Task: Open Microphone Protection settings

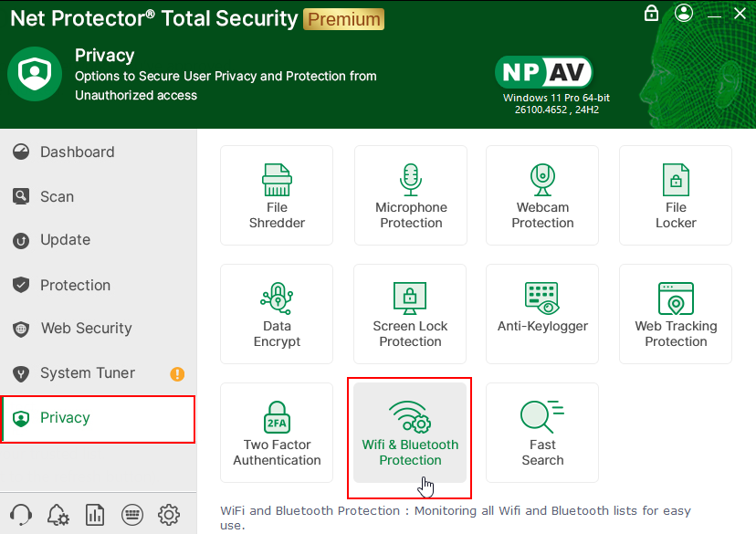Action: (411, 195)
